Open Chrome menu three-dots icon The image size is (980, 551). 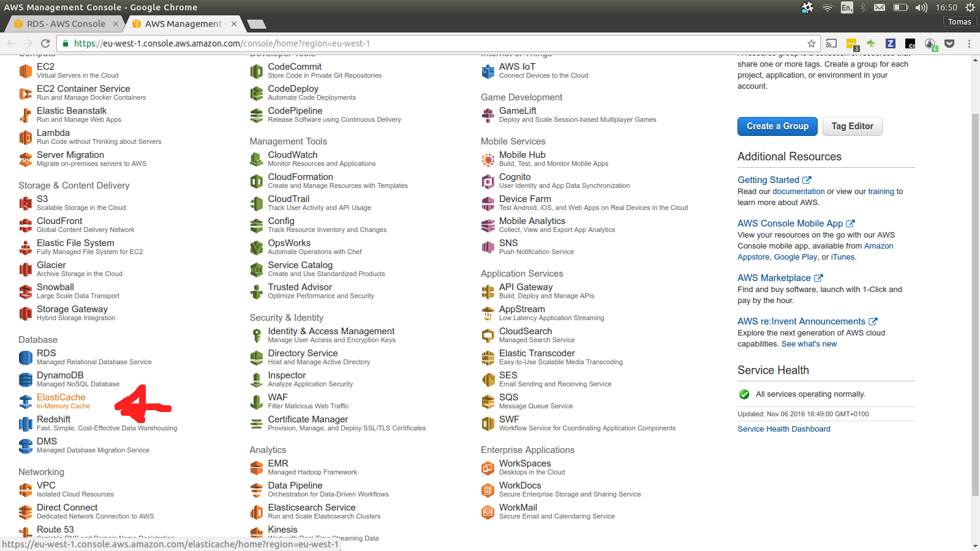(x=969, y=43)
